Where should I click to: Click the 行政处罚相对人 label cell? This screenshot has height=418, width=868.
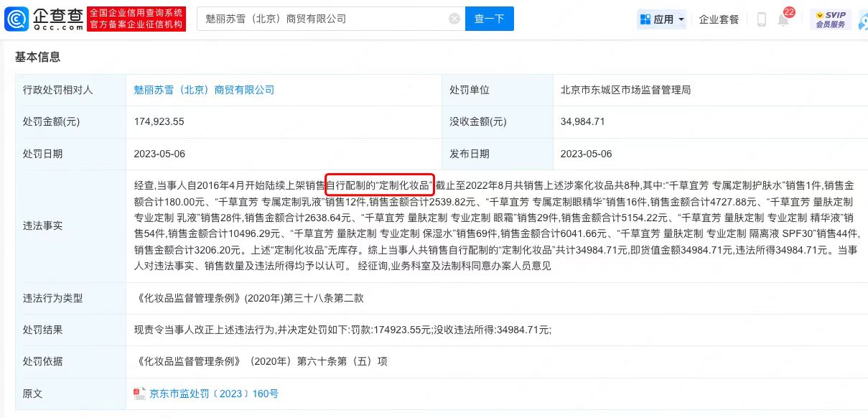pyautogui.click(x=70, y=90)
